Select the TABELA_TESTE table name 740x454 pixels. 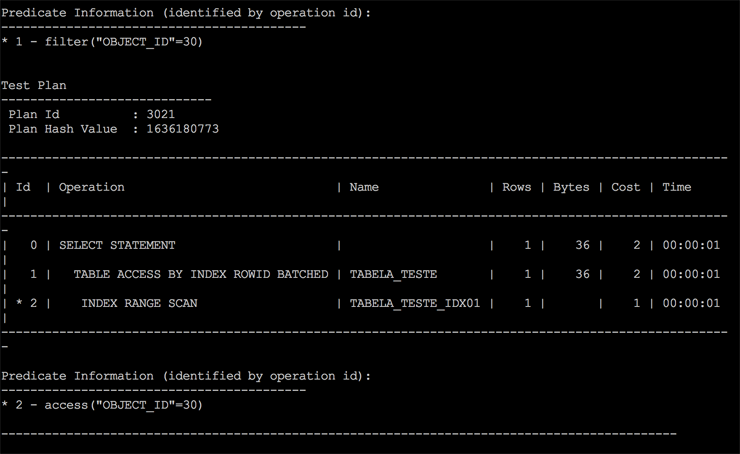393,274
